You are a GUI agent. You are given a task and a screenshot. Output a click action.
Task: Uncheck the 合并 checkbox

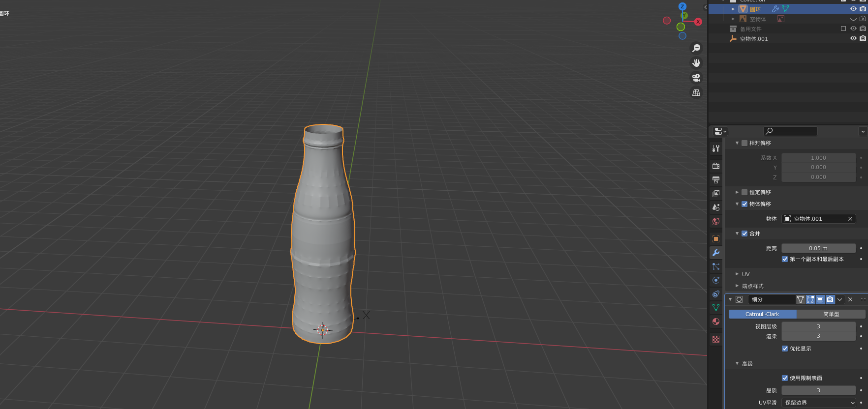point(744,234)
